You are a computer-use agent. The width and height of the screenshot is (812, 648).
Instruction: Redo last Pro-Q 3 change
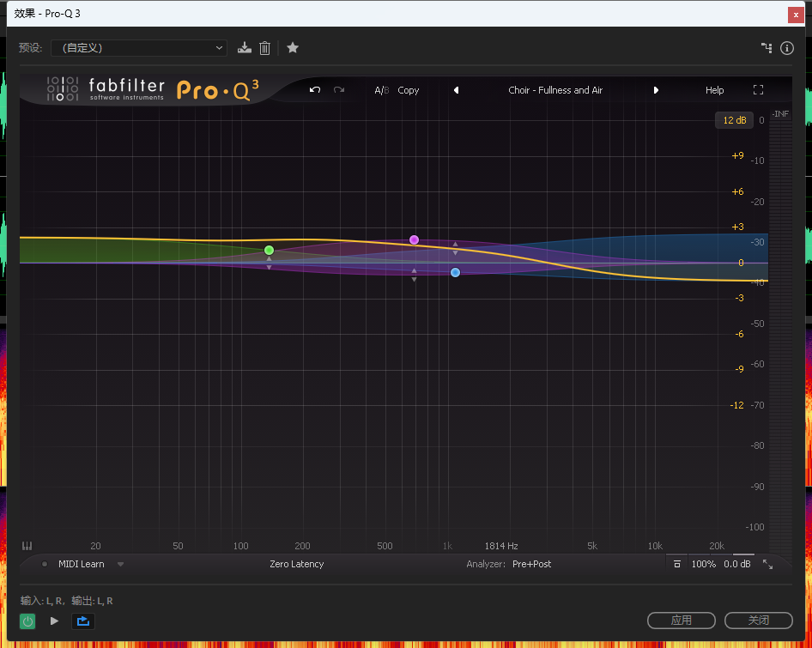339,90
